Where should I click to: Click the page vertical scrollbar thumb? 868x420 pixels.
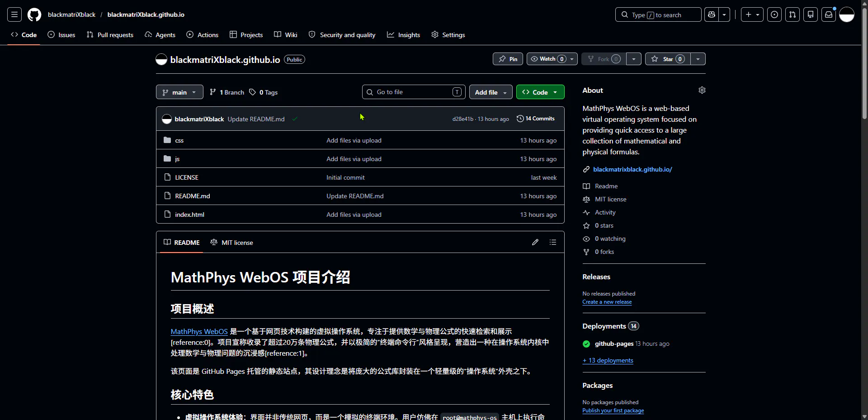click(864, 63)
